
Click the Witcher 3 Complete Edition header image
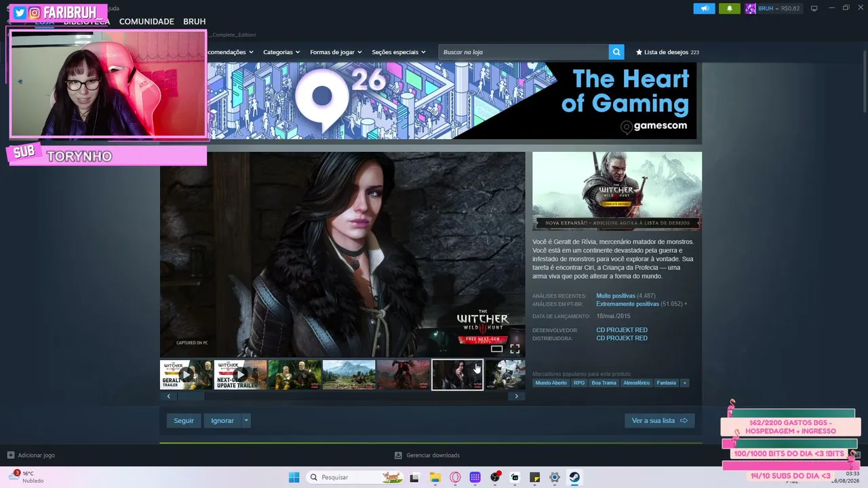coord(617,191)
